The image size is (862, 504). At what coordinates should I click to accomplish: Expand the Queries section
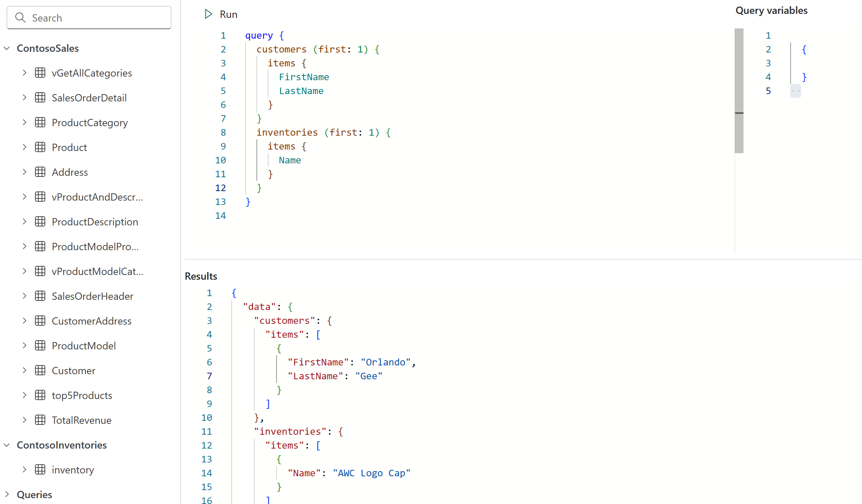click(7, 495)
